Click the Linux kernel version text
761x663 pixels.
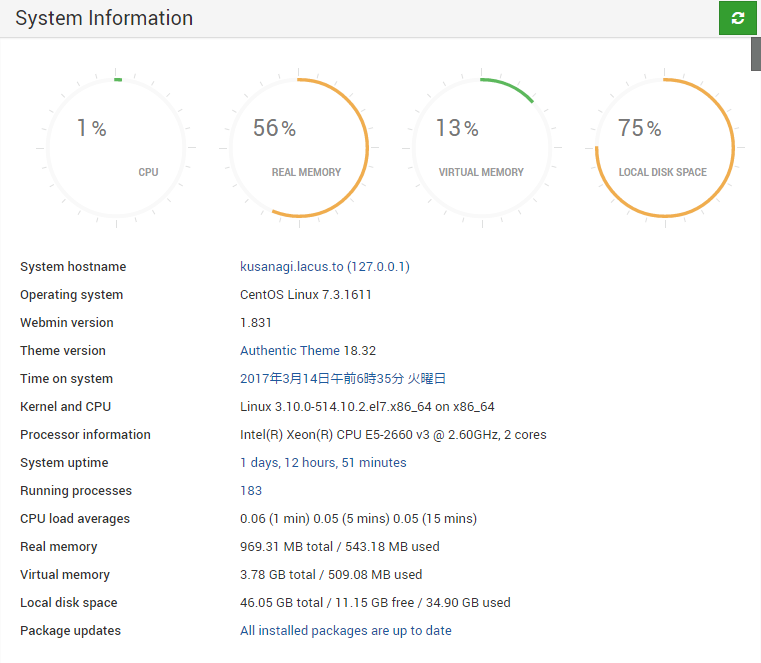(367, 407)
